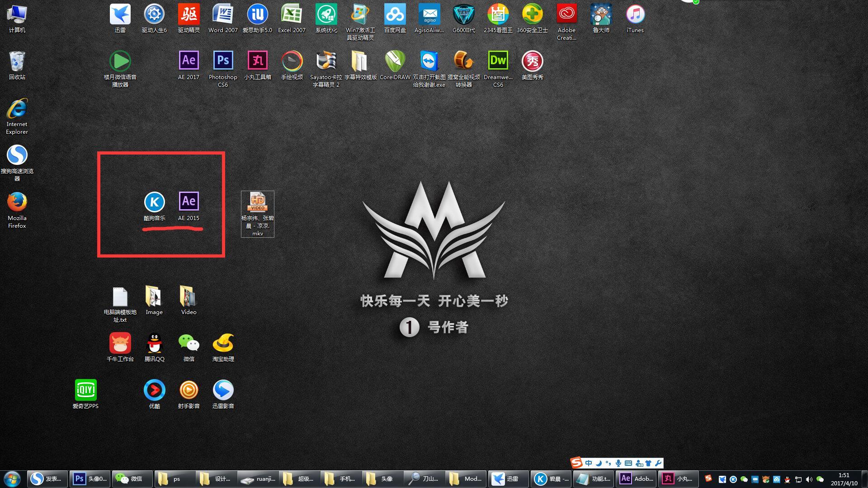
Task: Select 优酷 desktop icon
Action: pos(154,394)
